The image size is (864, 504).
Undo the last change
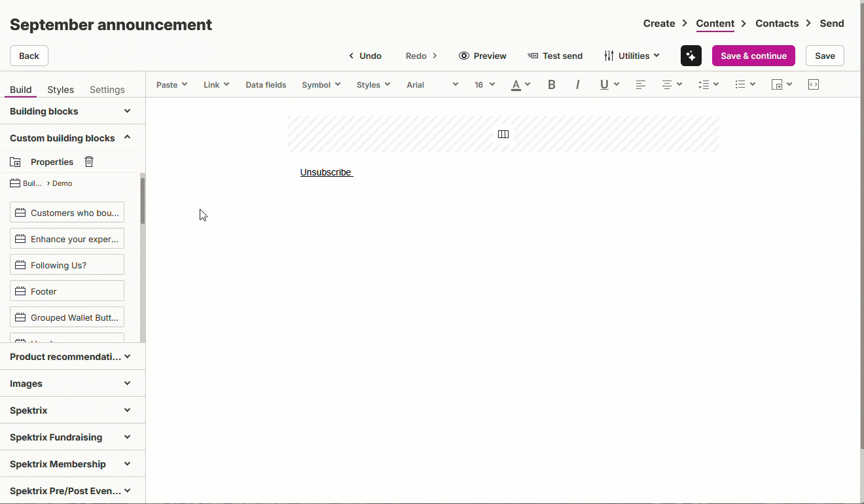click(365, 56)
